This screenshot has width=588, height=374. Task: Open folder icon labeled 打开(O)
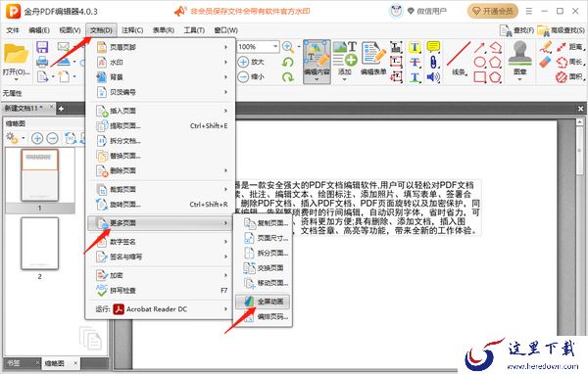coord(16,53)
